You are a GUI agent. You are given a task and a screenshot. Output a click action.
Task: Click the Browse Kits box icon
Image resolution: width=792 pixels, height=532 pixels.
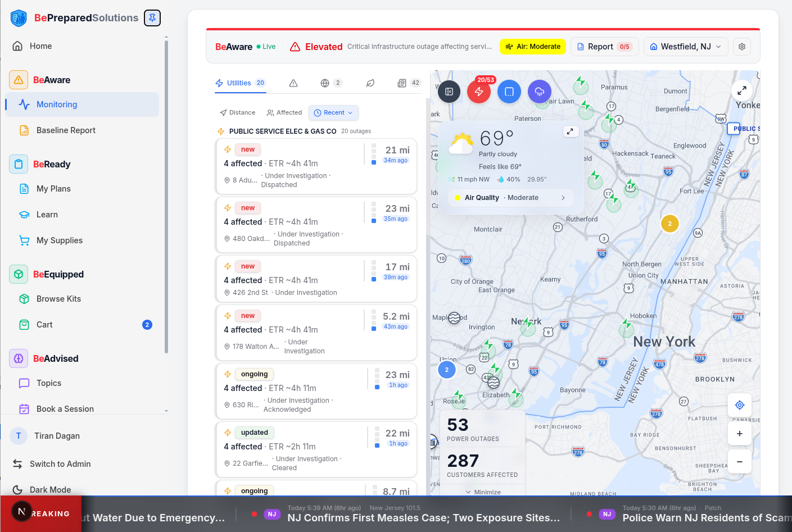[x=24, y=299]
